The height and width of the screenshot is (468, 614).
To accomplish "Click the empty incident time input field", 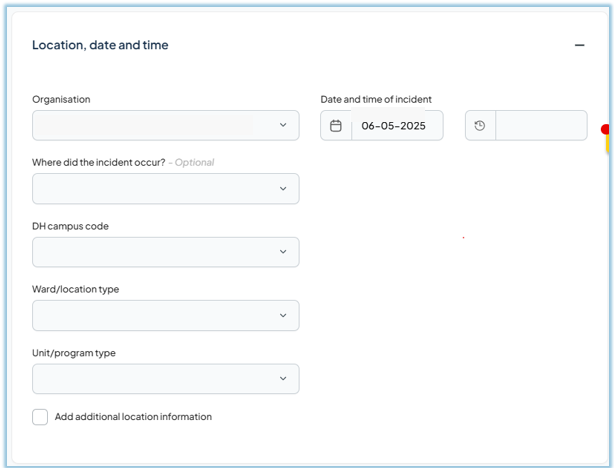I will tap(541, 126).
